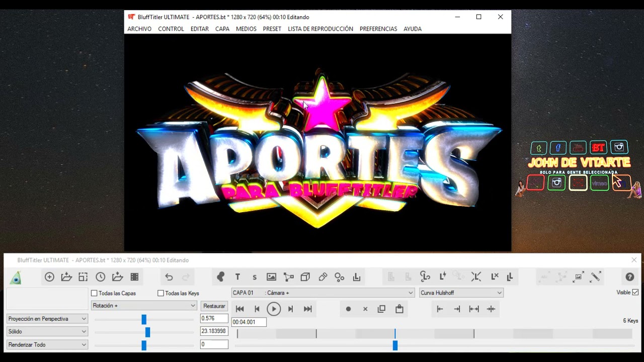Click the Restaurar button
Viewport: 644px width, 362px height.
tap(214, 306)
